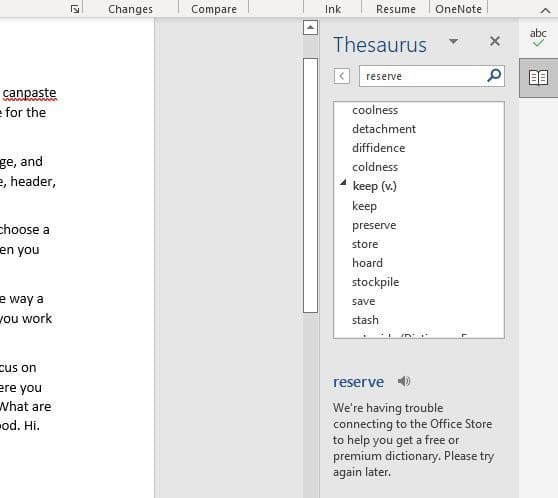Close the Thesaurus pane
This screenshot has height=498, width=558.
coord(495,41)
